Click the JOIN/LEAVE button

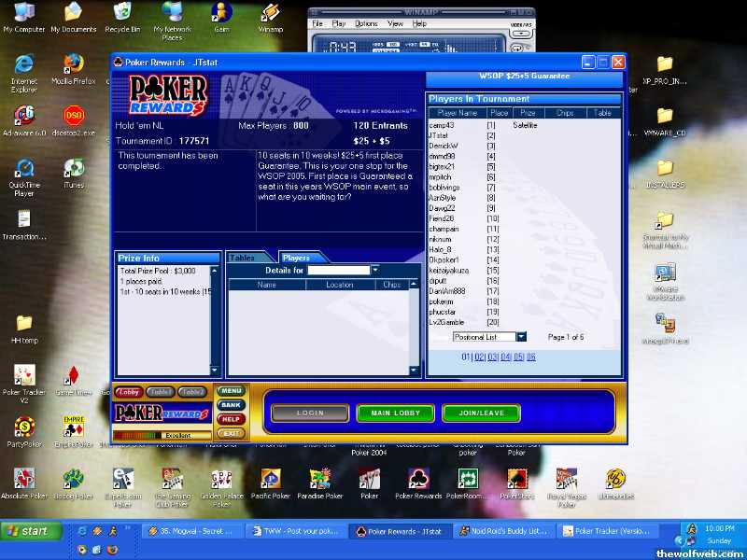[x=481, y=413]
